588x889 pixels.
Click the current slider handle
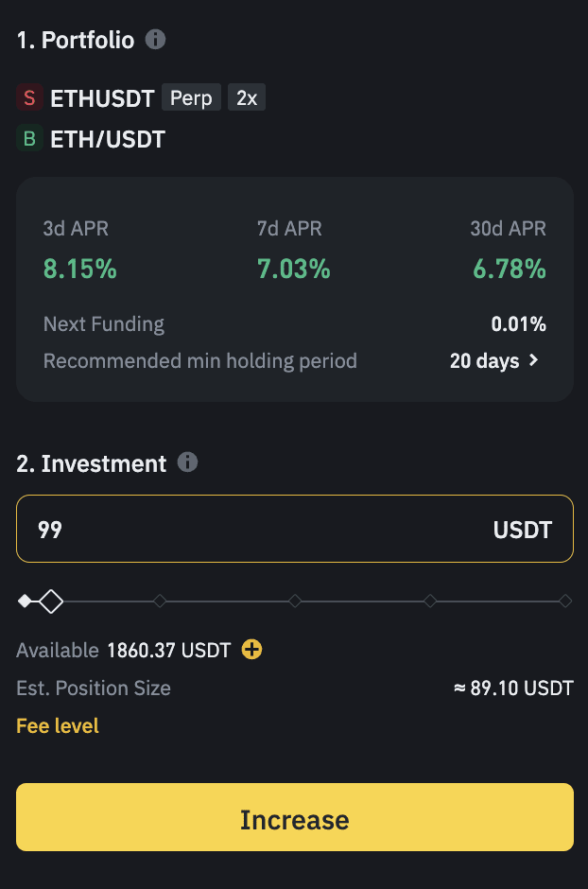pos(51,601)
